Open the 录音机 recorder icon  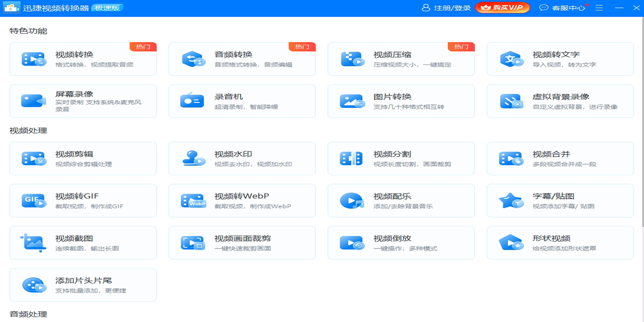(x=193, y=101)
